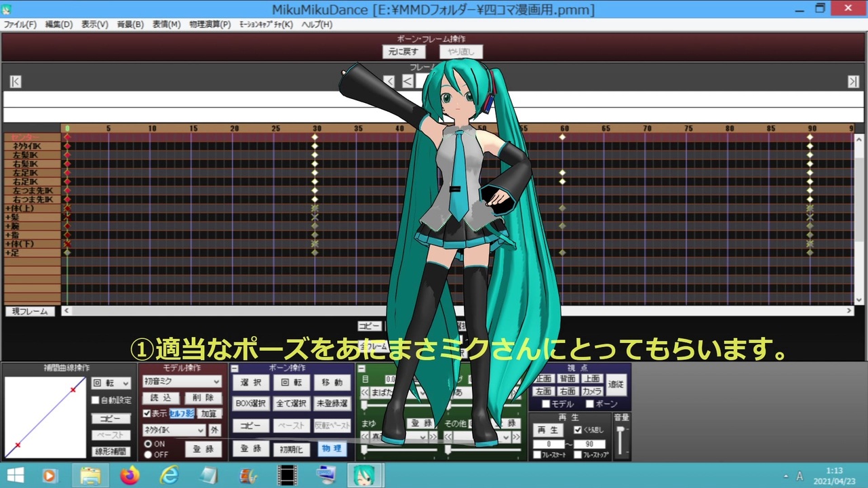Enable the フレ-スタート checkbox
868x488 pixels.
click(536, 455)
